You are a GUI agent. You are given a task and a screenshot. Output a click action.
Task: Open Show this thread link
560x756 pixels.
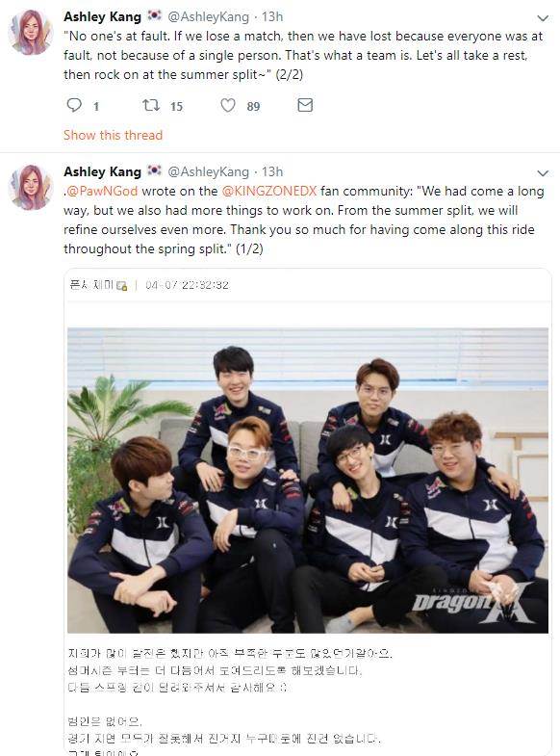click(x=114, y=135)
